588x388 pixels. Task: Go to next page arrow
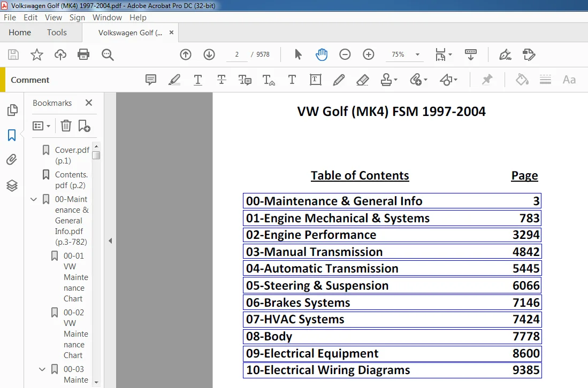pos(209,55)
